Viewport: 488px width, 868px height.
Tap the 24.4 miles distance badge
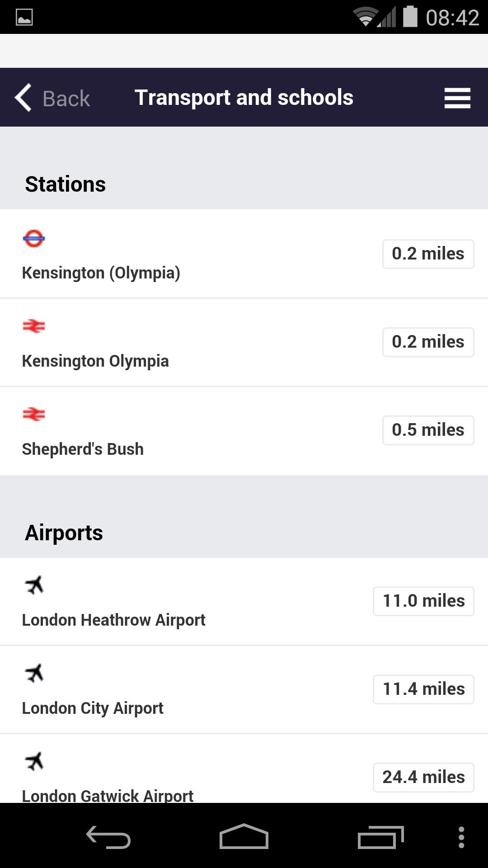click(423, 777)
